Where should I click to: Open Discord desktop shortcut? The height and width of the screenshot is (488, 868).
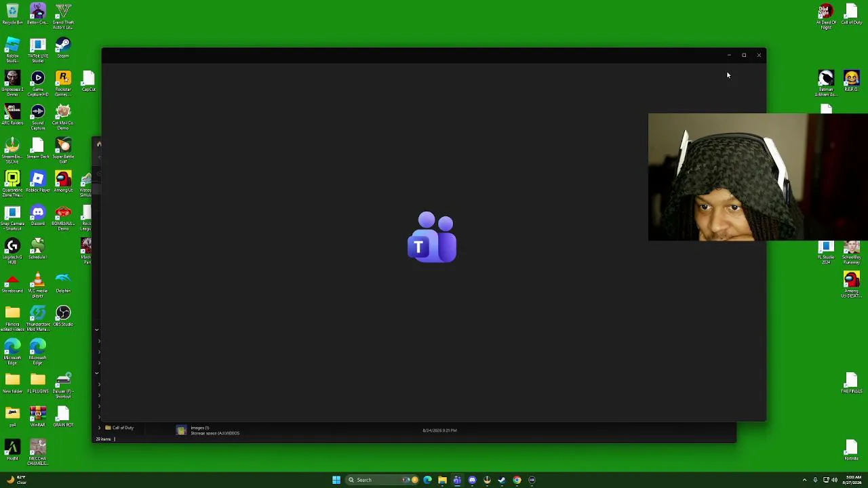tap(38, 215)
